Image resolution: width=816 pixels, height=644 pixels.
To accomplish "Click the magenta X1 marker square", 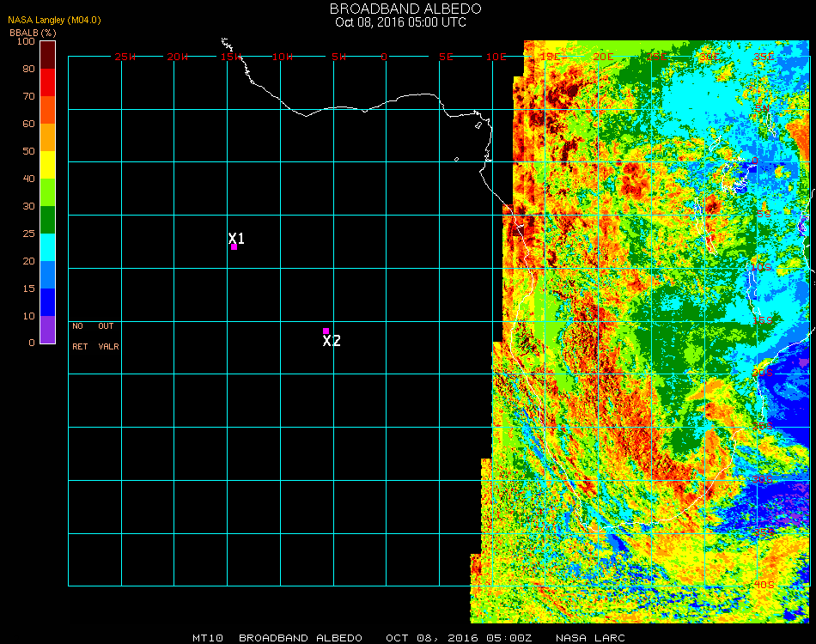I will pyautogui.click(x=234, y=247).
